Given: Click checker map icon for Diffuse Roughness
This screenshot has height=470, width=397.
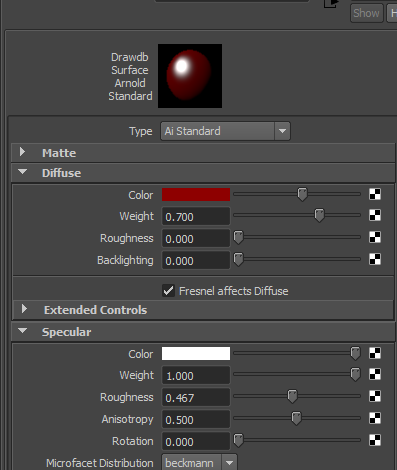Looking at the screenshot, I should click(x=375, y=237).
